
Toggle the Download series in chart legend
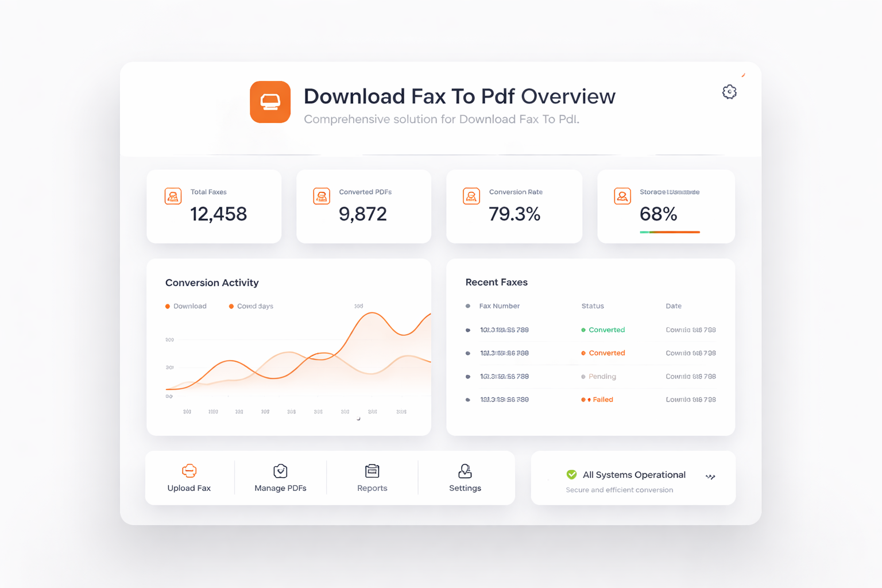(186, 307)
